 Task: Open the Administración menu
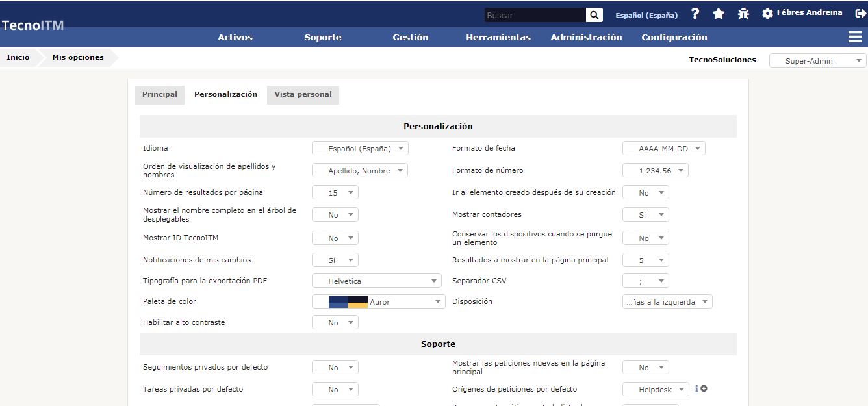coord(586,37)
